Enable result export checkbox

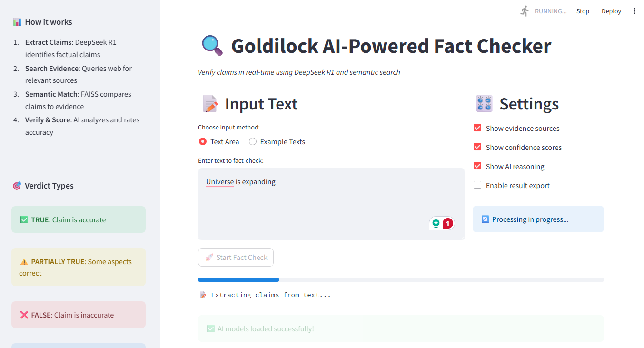477,185
